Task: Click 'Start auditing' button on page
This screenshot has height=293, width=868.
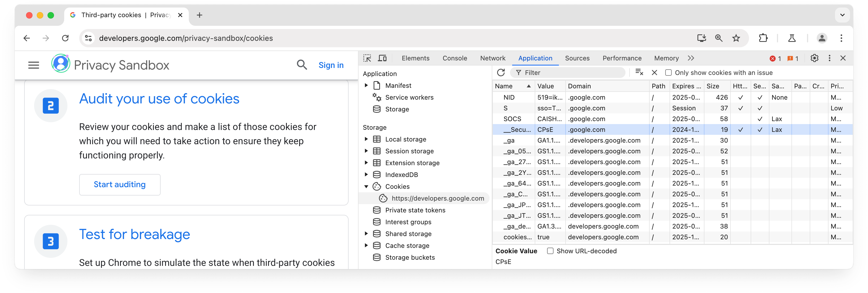Action: 119,184
